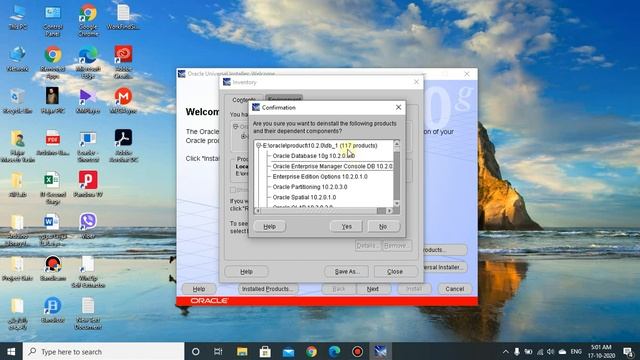
Task: Open Chrome from taskbar
Action: [311, 351]
